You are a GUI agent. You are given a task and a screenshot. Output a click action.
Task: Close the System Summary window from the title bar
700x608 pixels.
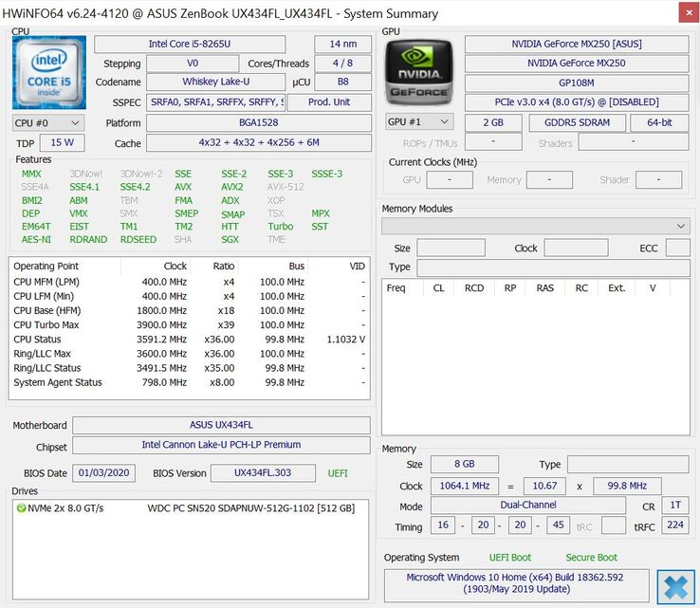click(x=689, y=12)
